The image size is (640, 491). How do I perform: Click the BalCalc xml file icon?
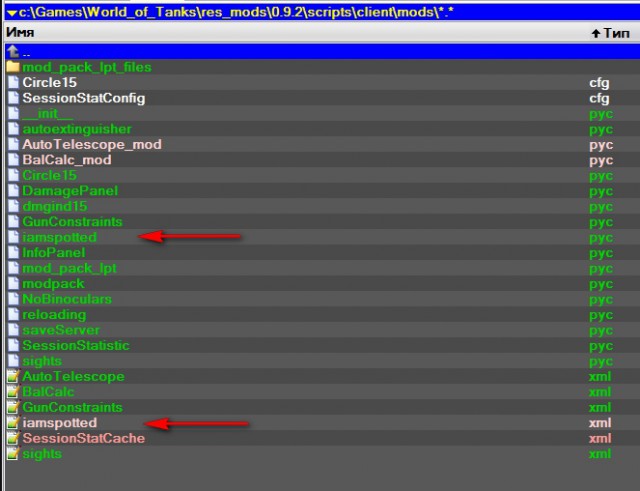pyautogui.click(x=13, y=392)
